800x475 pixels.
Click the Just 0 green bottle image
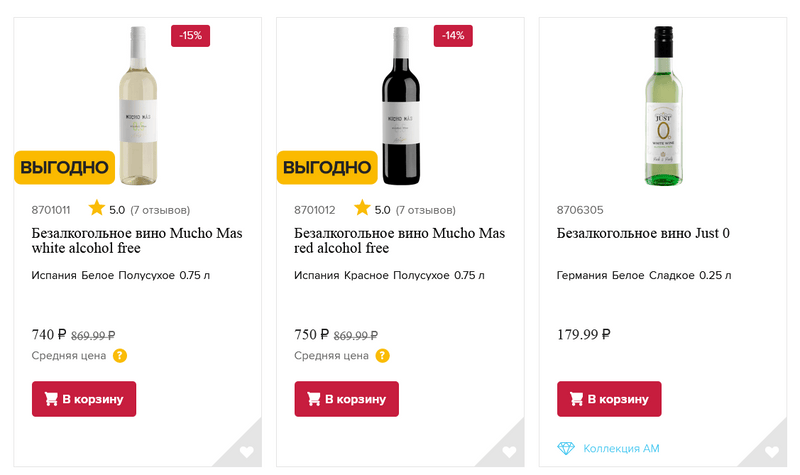click(663, 105)
